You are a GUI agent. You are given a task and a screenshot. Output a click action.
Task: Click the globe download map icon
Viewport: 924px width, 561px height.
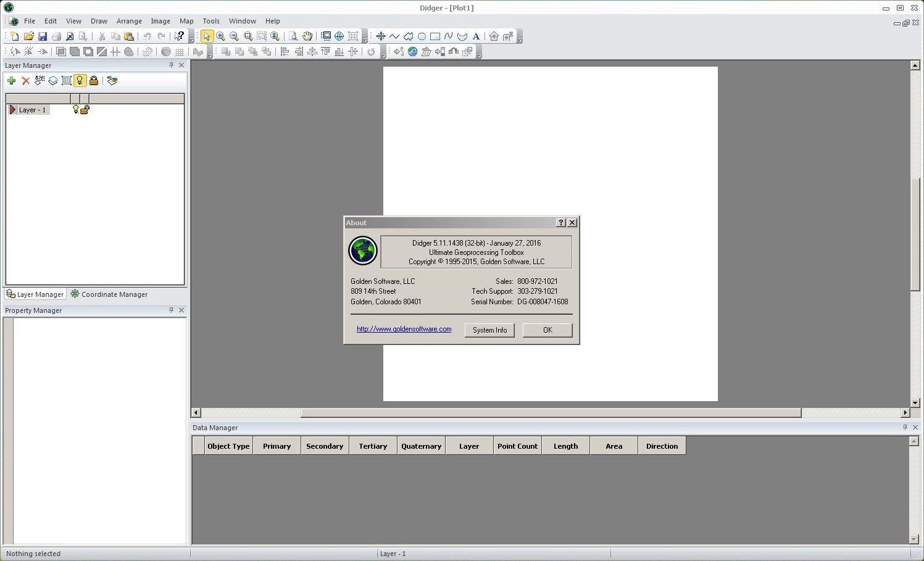pos(412,52)
